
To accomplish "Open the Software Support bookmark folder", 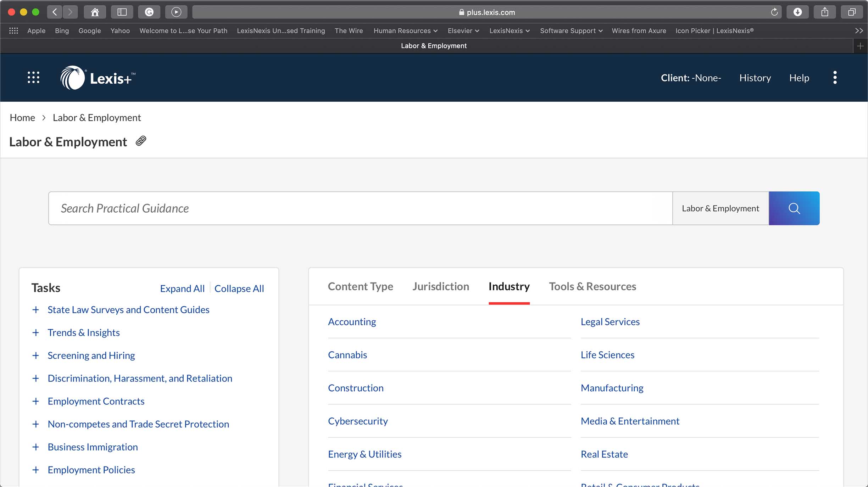I will click(x=571, y=31).
